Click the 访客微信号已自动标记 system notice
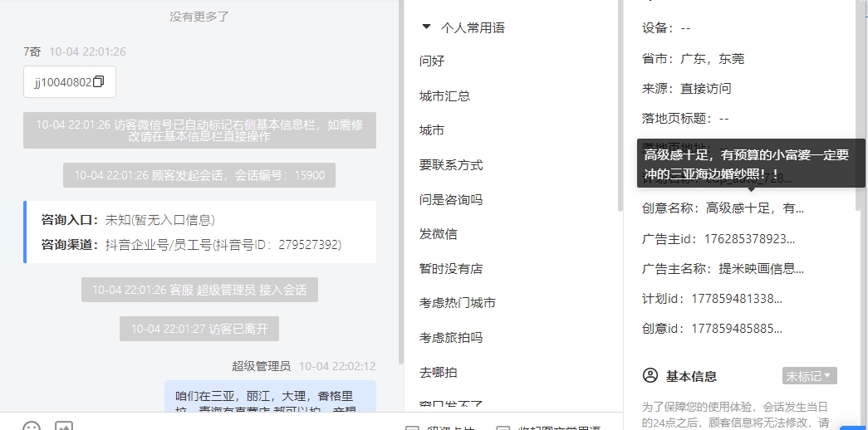The width and height of the screenshot is (868, 430). pos(199,130)
